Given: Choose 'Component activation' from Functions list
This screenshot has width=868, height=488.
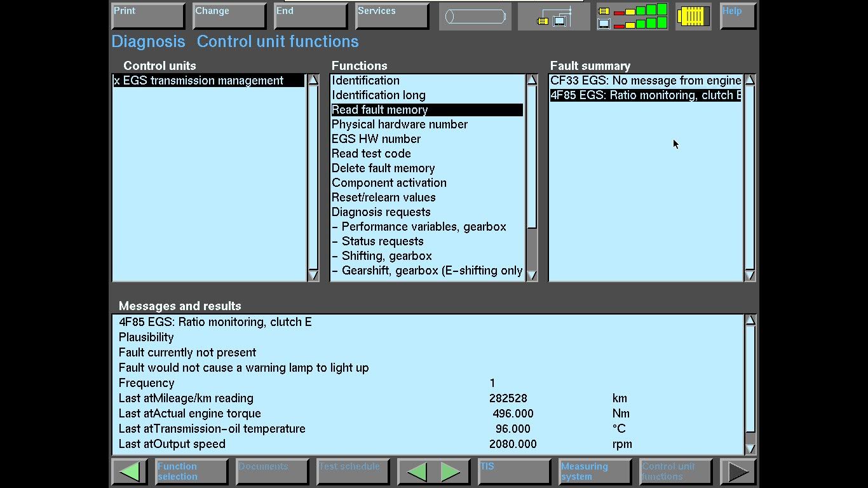Looking at the screenshot, I should point(389,183).
